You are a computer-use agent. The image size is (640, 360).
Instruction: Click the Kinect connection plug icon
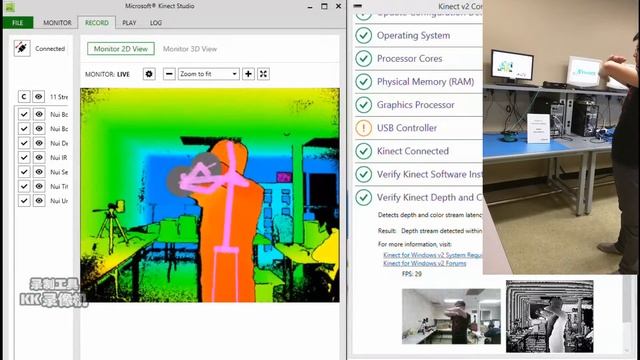tap(22, 48)
